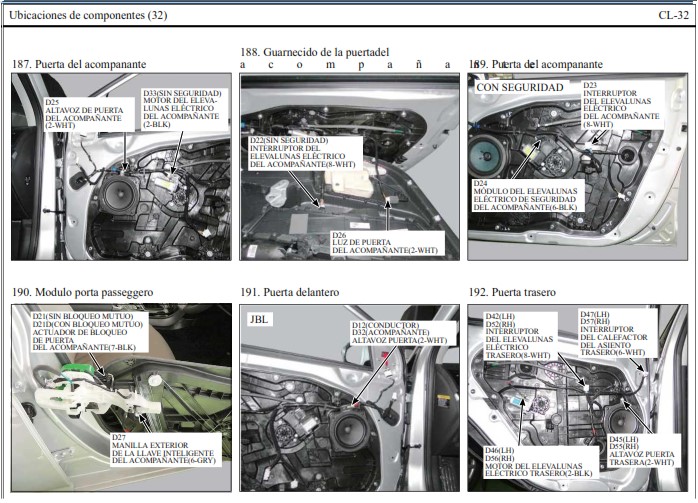Open the photo 191 JBL front door image
Screen dimensions: 698x503
click(x=349, y=398)
